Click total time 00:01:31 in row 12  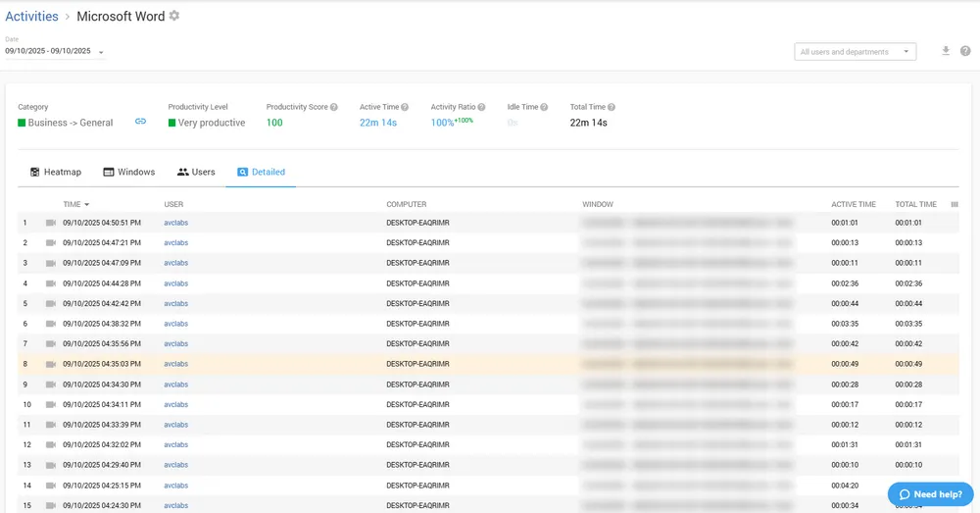(908, 444)
